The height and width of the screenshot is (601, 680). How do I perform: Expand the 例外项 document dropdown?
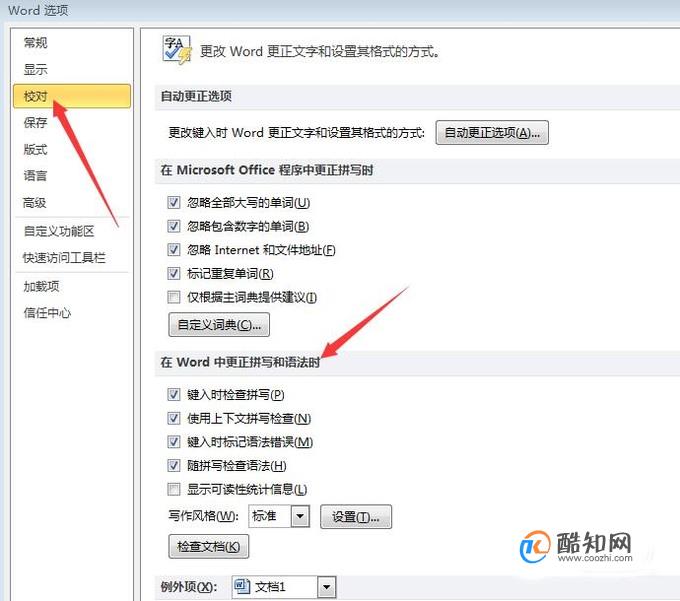tap(327, 587)
